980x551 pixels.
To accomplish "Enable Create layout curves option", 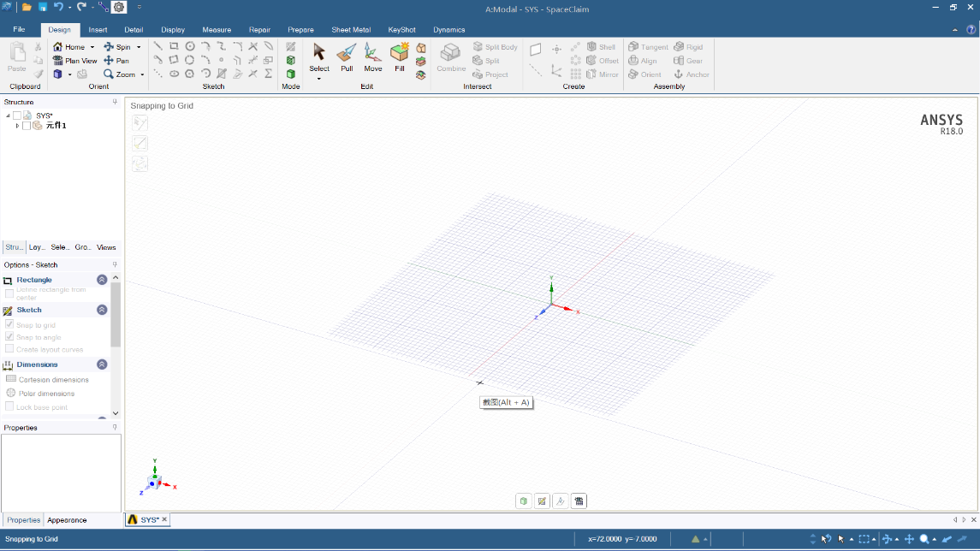I will pos(9,349).
